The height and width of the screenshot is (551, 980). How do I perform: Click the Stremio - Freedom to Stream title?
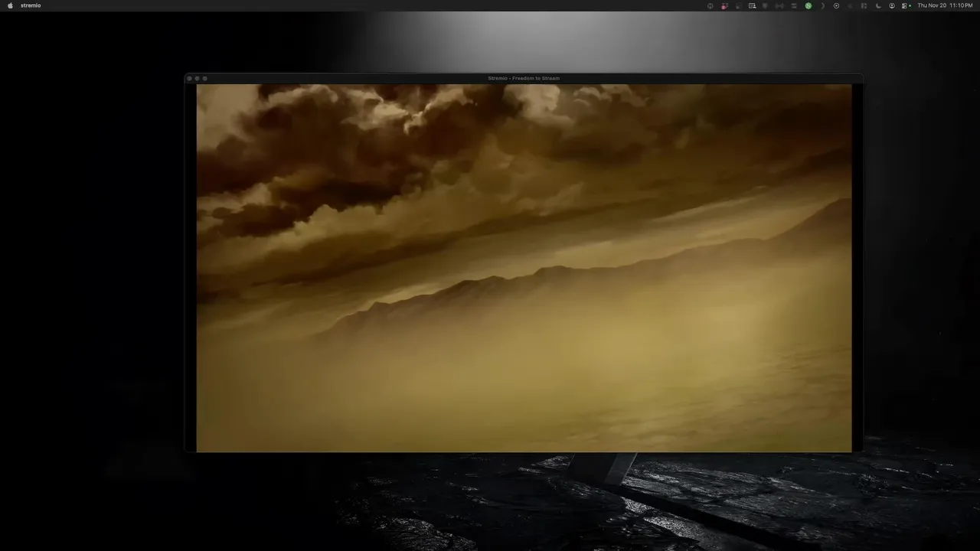(x=524, y=78)
